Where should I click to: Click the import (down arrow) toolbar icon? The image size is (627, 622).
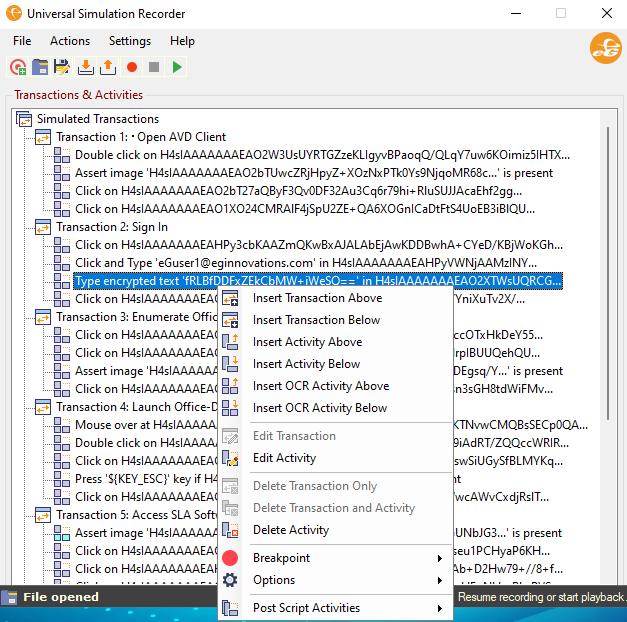85,67
